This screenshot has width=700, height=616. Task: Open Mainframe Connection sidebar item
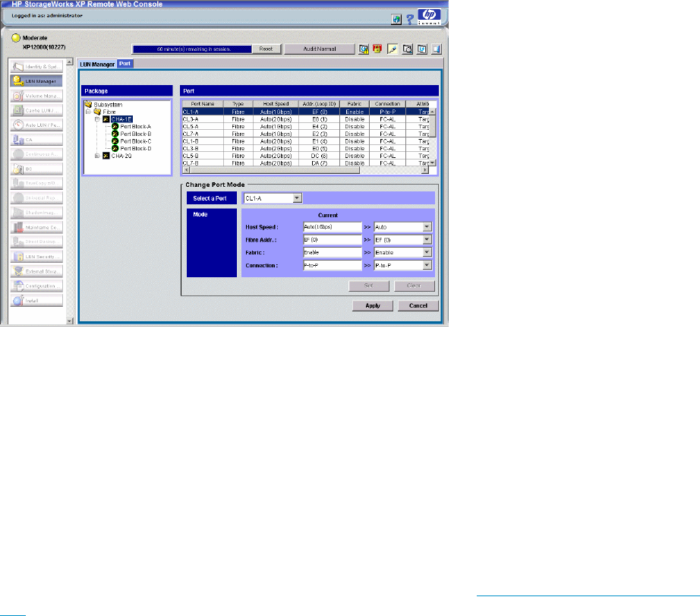36,227
